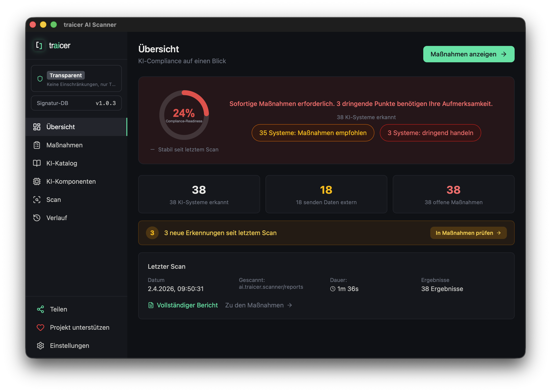Click the scan date 2.4.2026, 09:50:31
Viewport: 551px width, 392px height.
tap(176, 289)
